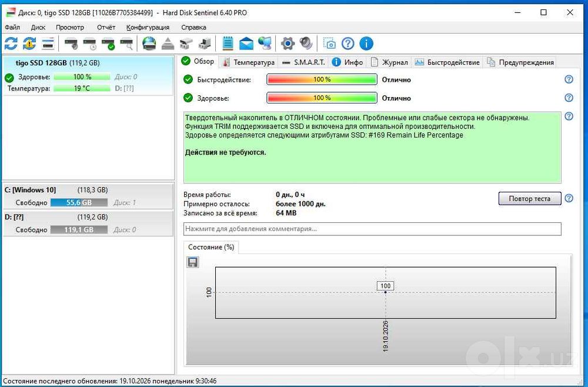This screenshot has height=387, width=588.
Task: Switch to the Журнал tab
Action: tap(389, 62)
